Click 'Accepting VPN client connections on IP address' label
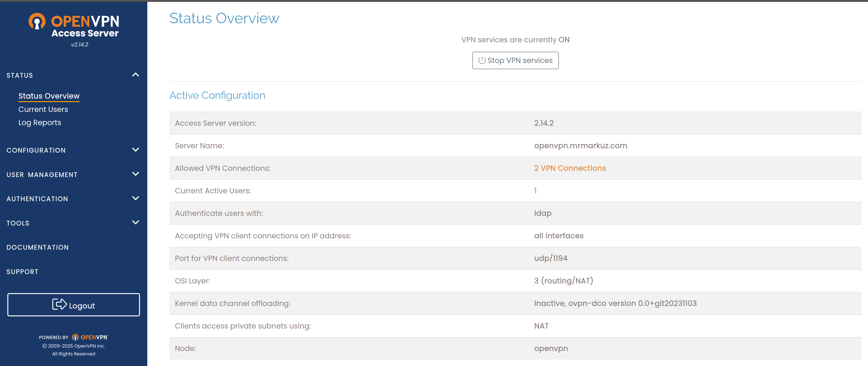This screenshot has height=366, width=868. point(263,236)
